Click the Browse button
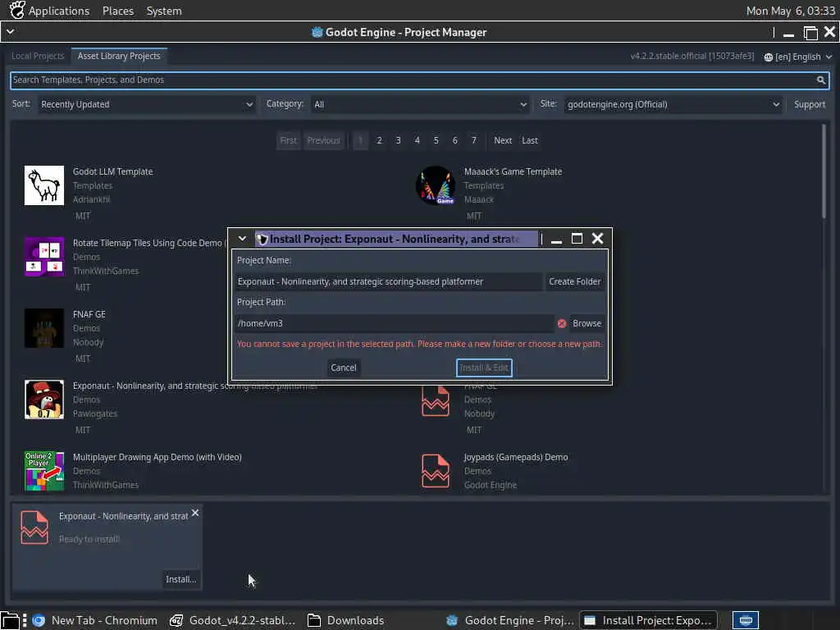840x630 pixels. click(587, 323)
